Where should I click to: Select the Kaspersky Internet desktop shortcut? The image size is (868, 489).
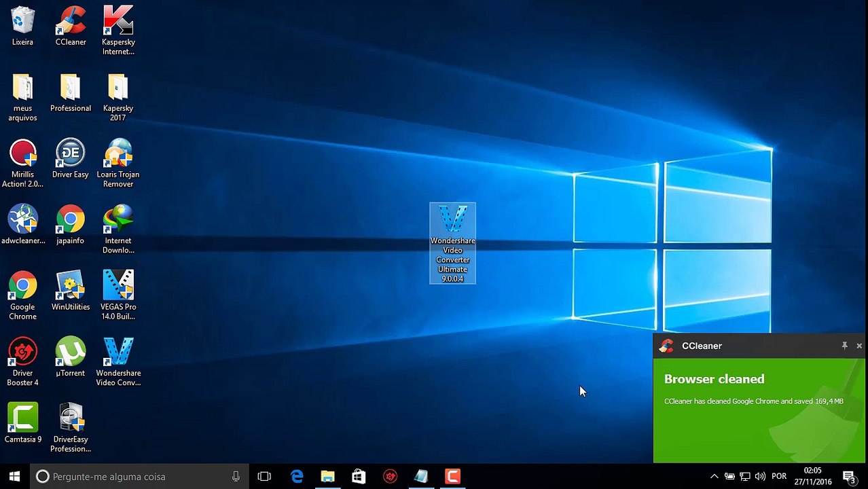118,31
